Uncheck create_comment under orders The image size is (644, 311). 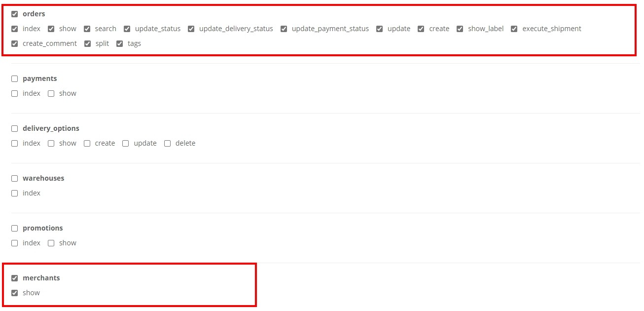(x=14, y=43)
